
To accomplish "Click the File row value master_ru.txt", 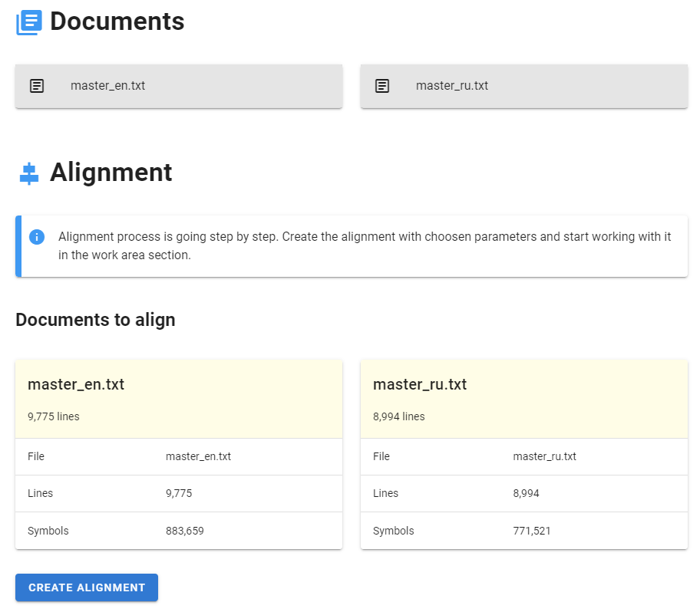I will tap(544, 456).
